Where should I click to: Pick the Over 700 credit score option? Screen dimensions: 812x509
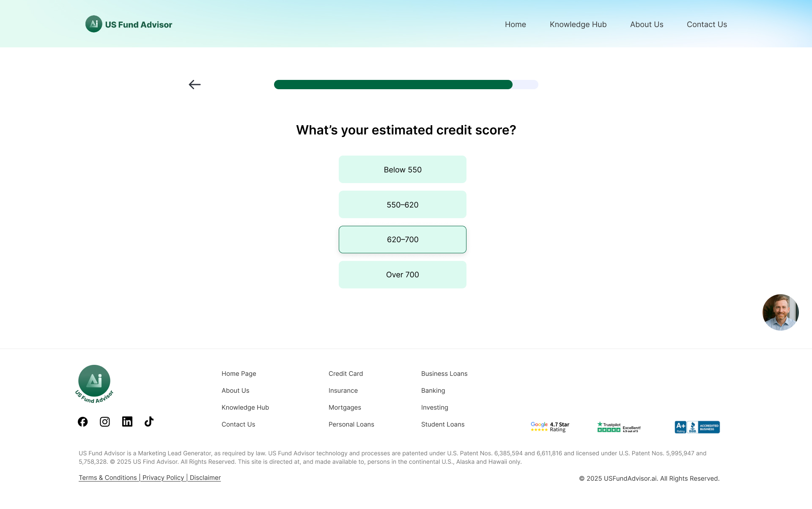point(403,275)
